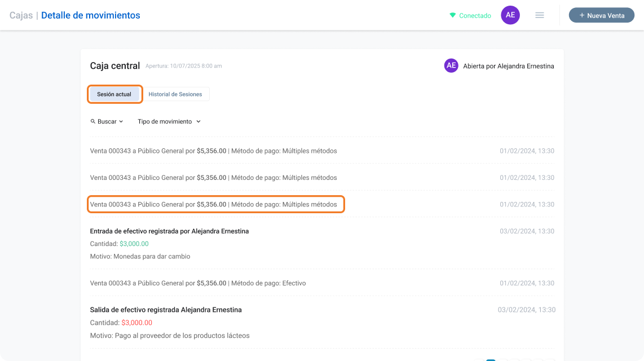The height and width of the screenshot is (361, 644).
Task: Click Apertura: 10/07/2025 8:00 am text
Action: tap(184, 65)
